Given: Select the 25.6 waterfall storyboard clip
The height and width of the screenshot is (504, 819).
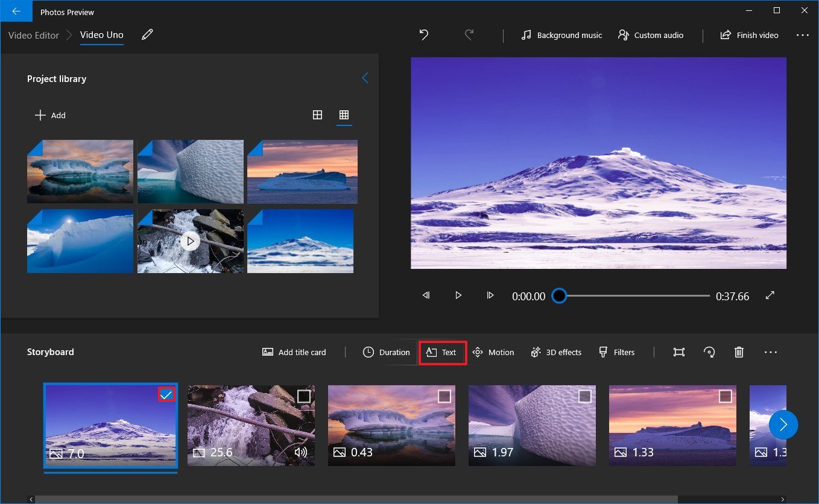Looking at the screenshot, I should [x=251, y=426].
